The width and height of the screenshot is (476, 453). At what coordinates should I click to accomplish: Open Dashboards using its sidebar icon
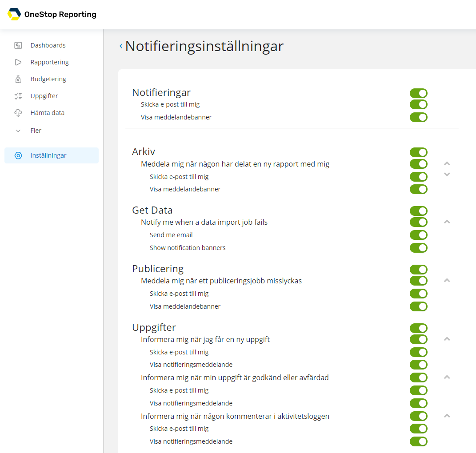(18, 45)
